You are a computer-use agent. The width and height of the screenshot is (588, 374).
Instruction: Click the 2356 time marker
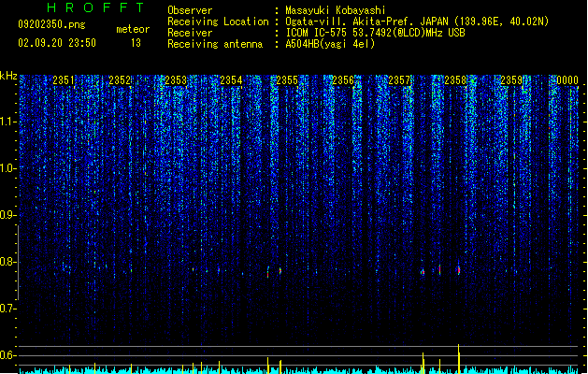(343, 79)
